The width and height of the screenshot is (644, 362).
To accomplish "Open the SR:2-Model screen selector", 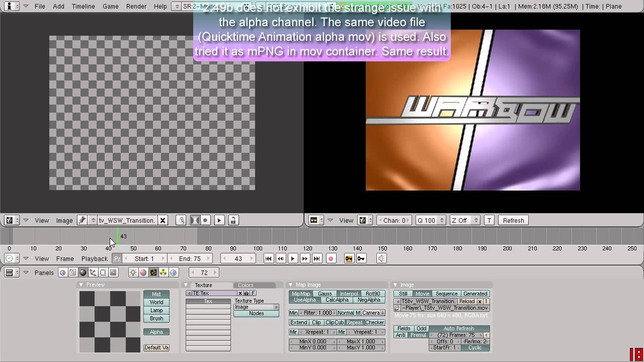I will (176, 7).
